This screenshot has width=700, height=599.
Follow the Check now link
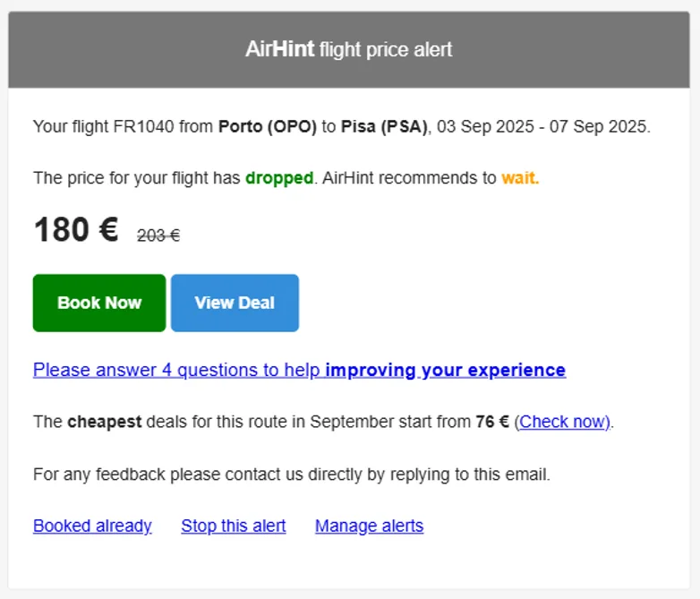(x=564, y=421)
